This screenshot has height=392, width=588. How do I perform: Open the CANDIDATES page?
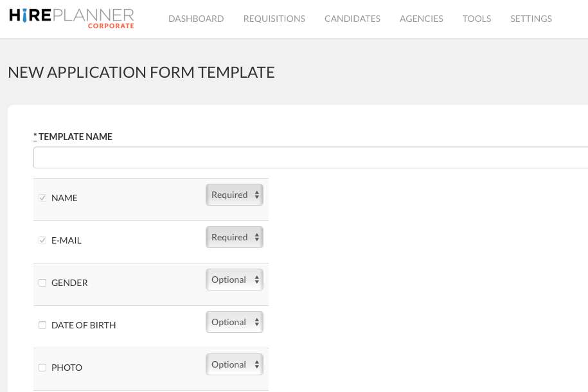tap(352, 19)
